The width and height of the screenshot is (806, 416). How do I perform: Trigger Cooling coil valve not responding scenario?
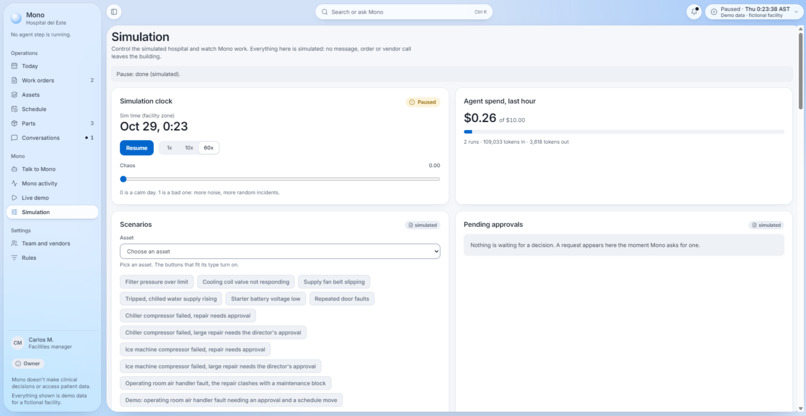coord(246,282)
